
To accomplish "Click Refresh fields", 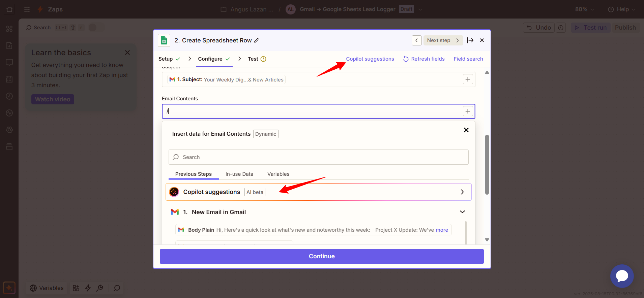I will coord(424,59).
